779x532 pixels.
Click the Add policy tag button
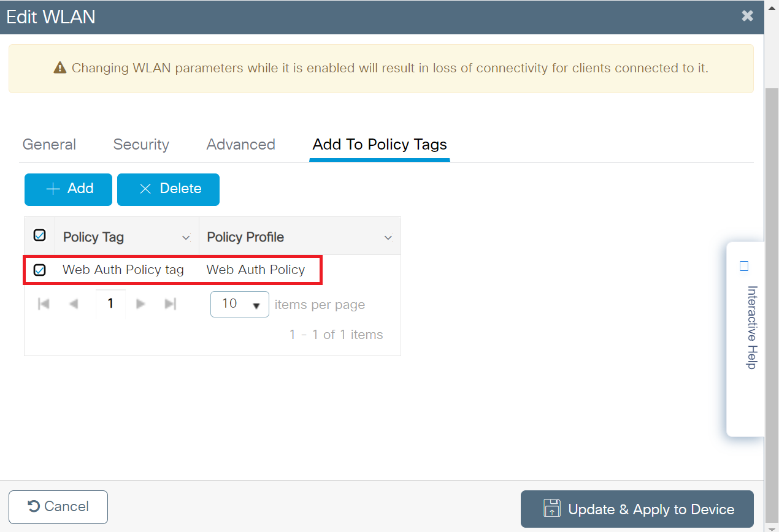click(68, 189)
